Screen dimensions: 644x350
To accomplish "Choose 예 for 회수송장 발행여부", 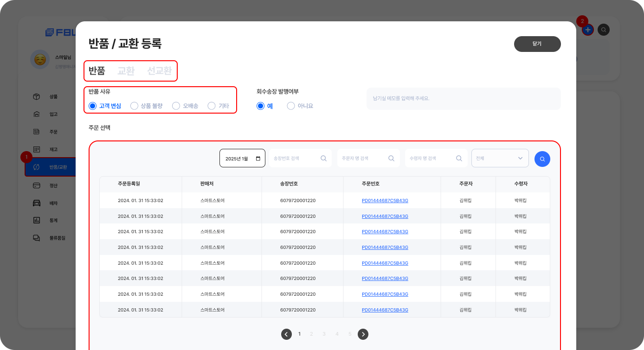I will point(265,106).
